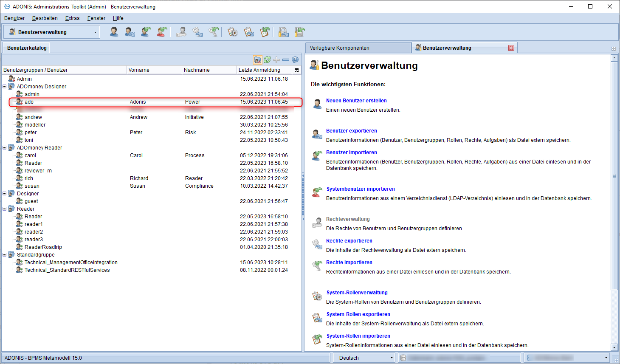The image size is (620, 364).
Task: Click icon beside 'Rechte importieren' link
Action: click(317, 266)
